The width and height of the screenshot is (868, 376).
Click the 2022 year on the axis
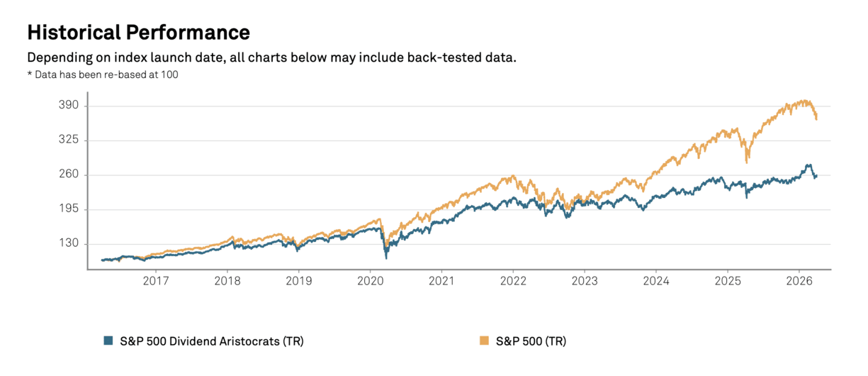pyautogui.click(x=513, y=281)
